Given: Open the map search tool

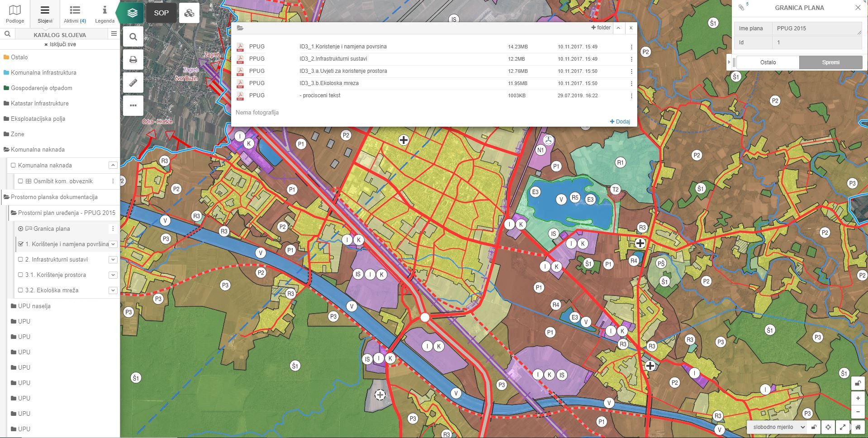Looking at the screenshot, I should click(133, 37).
